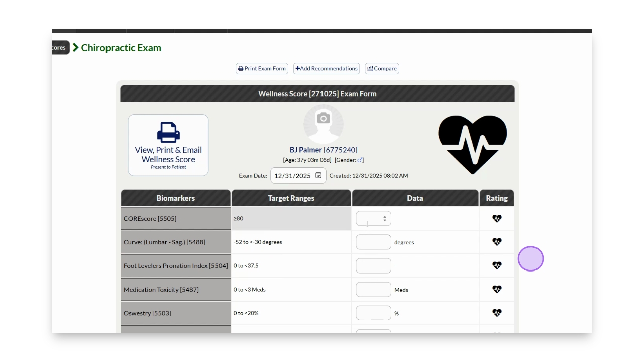
Task: Click the Compare button
Action: 382,69
